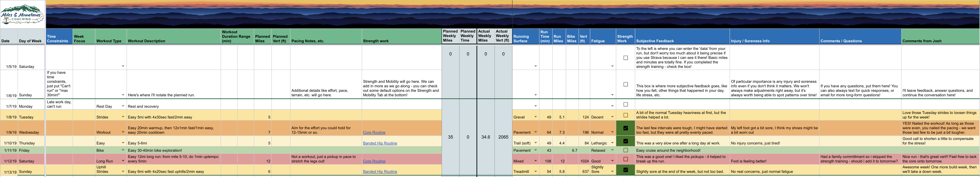
Task: Open the Mixed Running Surface dropdown
Action: click(x=536, y=161)
